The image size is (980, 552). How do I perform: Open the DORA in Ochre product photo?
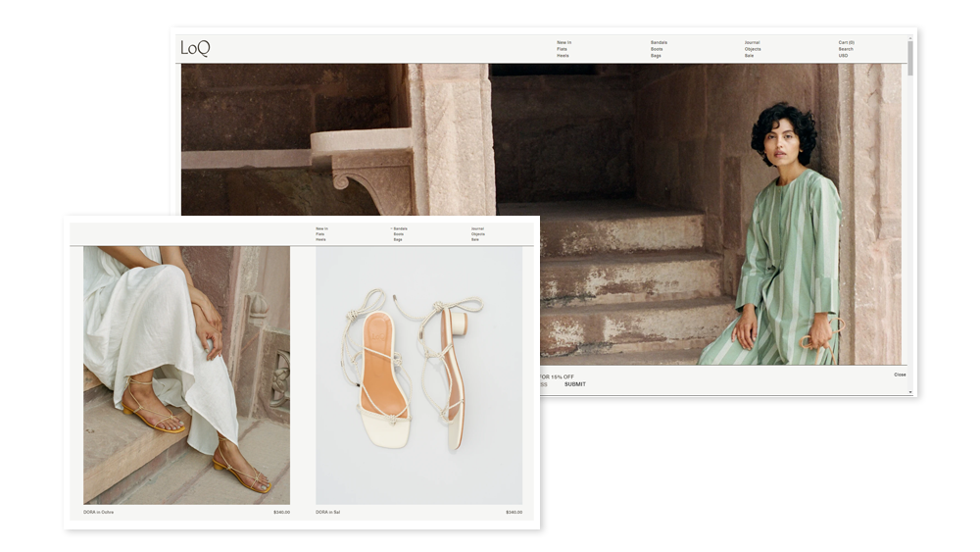(x=186, y=375)
